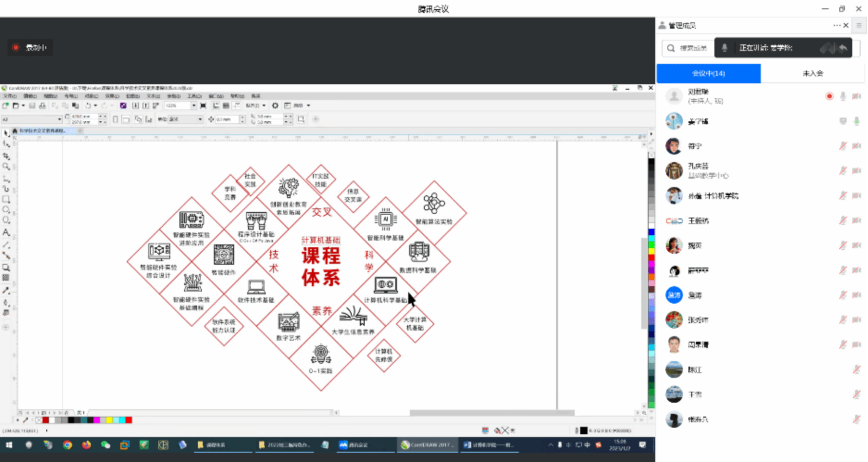Choose the Rectangle tool in the toolbox
The image size is (868, 462).
coord(6,200)
